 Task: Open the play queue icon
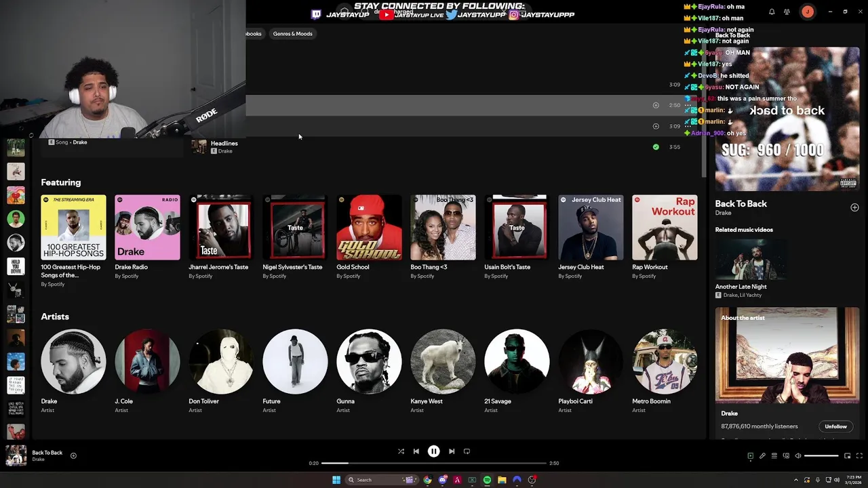click(x=774, y=456)
